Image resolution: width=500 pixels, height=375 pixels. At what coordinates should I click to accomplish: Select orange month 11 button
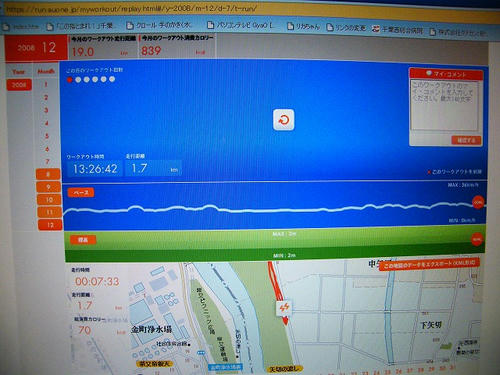49,212
